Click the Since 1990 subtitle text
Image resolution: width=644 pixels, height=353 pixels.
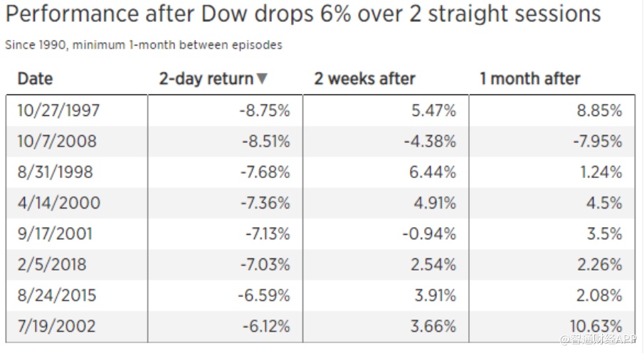point(144,45)
